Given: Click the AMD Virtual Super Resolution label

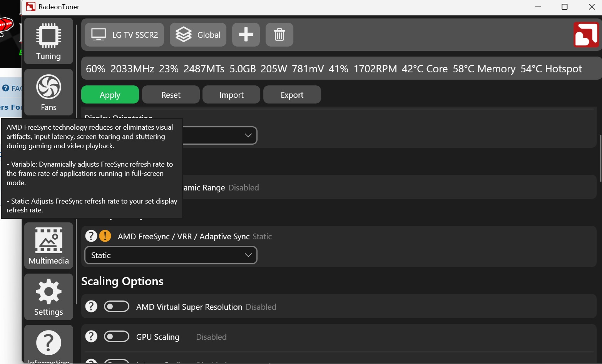Looking at the screenshot, I should click(x=189, y=307).
